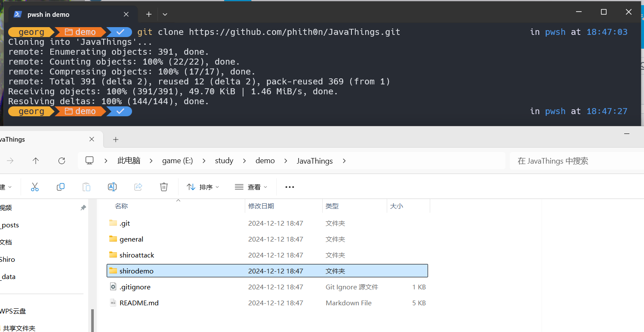Click Markdown File type cell
This screenshot has width=644, height=332.
[348, 303]
